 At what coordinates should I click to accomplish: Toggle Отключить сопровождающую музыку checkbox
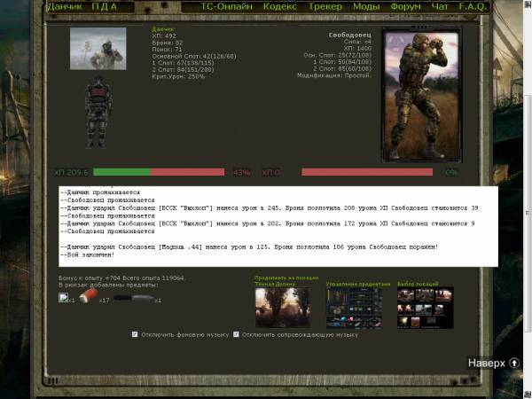point(237,334)
